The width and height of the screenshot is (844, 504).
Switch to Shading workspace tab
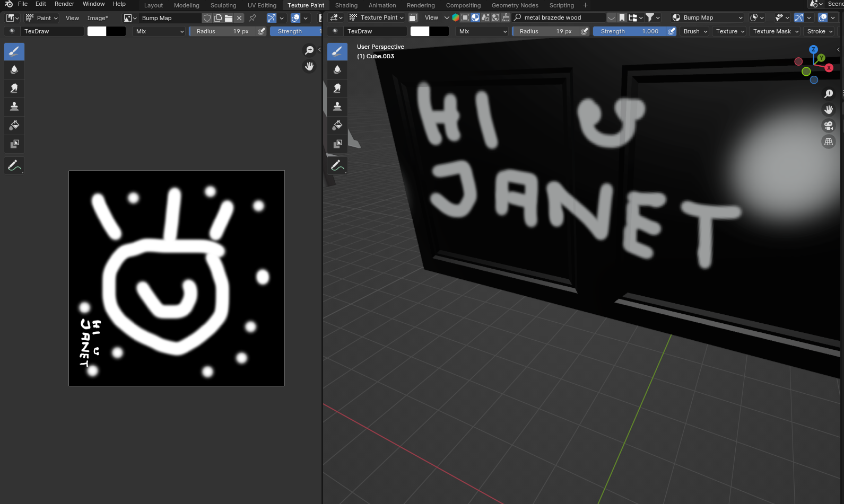tap(346, 5)
